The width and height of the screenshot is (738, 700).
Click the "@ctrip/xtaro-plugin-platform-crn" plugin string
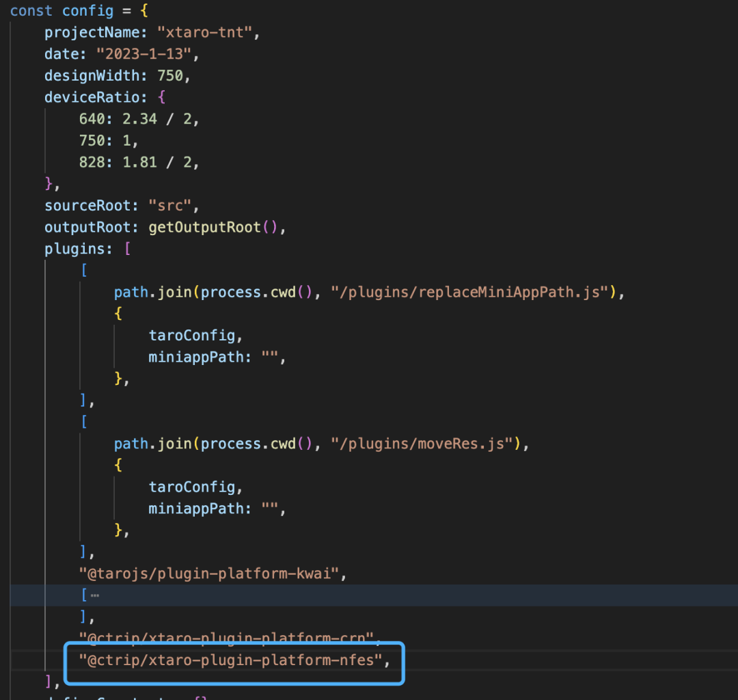228,638
